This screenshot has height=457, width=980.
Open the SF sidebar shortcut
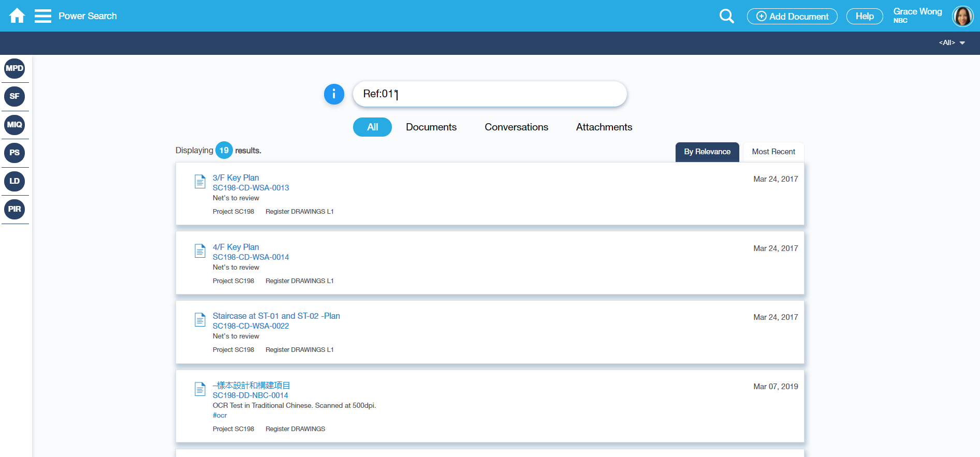(x=14, y=96)
